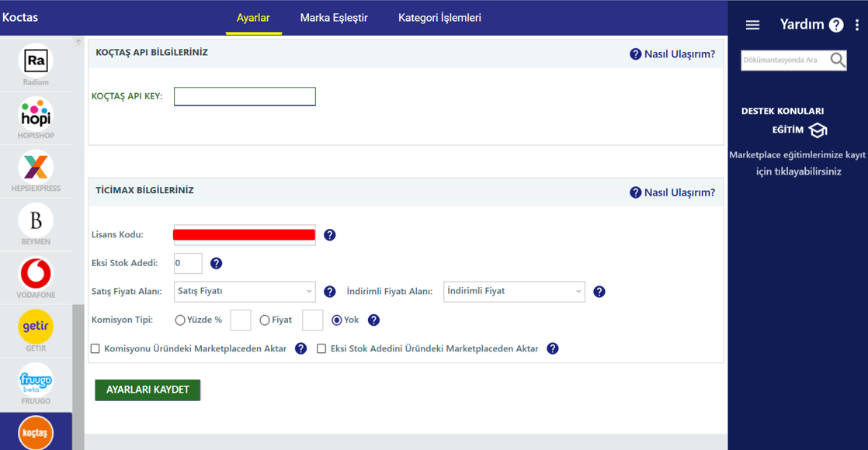This screenshot has height=450, width=868.
Task: Click the Marketplace eğitimlerimize kayıt link text
Action: pos(797,163)
